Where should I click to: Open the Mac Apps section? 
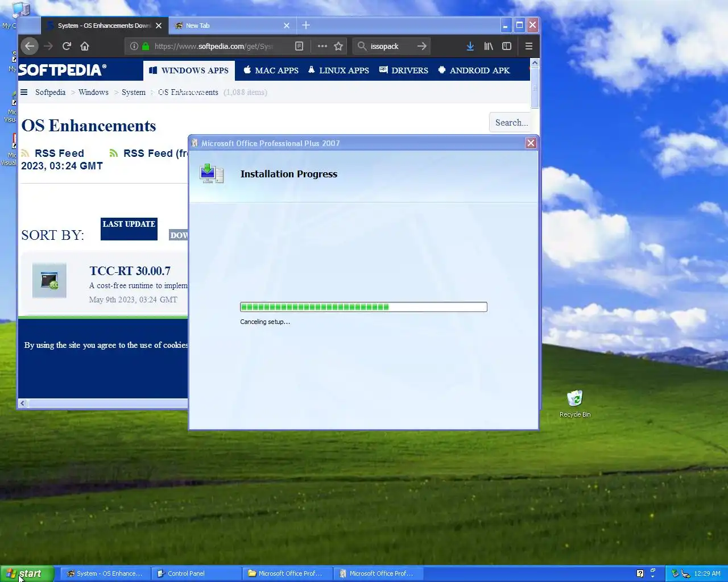click(271, 70)
